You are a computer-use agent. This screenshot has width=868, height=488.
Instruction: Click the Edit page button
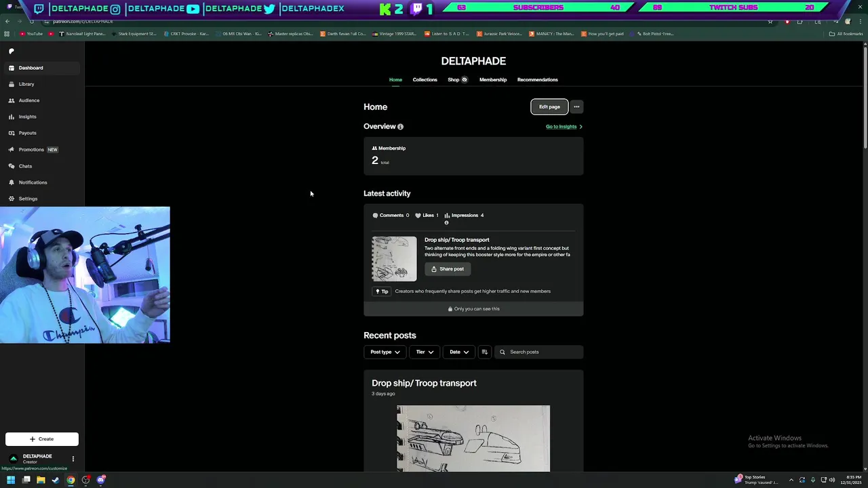[x=549, y=106]
